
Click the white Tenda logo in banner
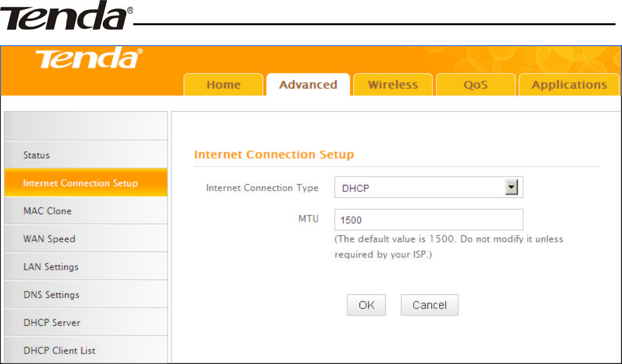coord(89,59)
